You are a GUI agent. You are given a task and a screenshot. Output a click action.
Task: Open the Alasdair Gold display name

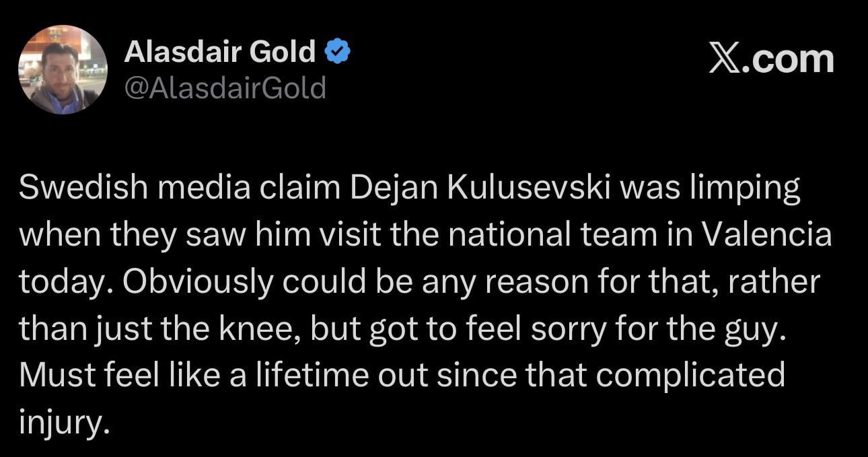coord(219,52)
